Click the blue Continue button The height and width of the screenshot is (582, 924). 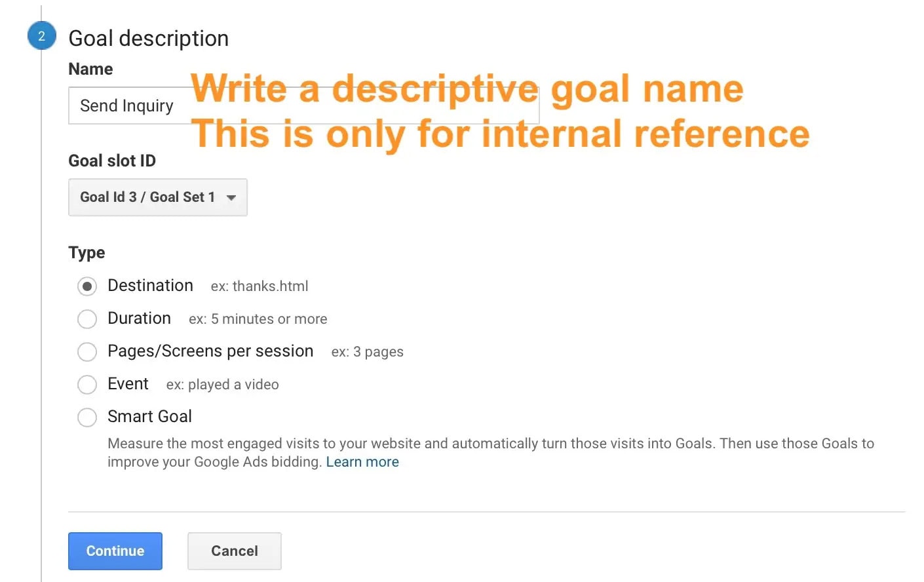(x=115, y=551)
